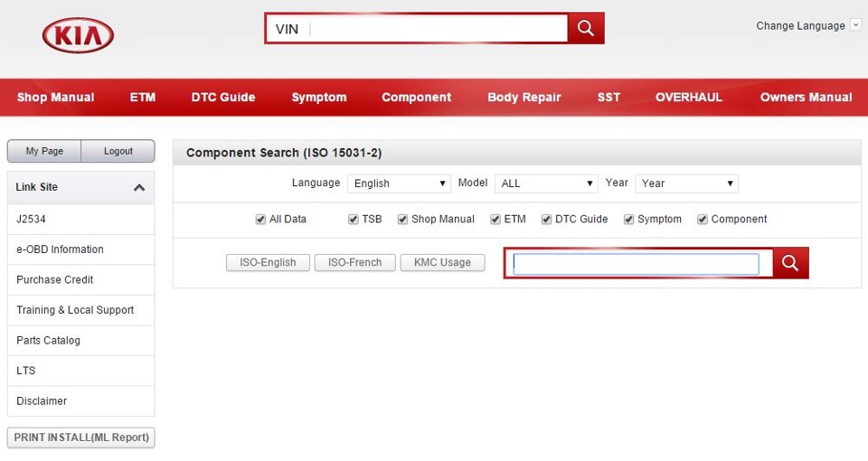Open the J2534 link

pyautogui.click(x=80, y=219)
